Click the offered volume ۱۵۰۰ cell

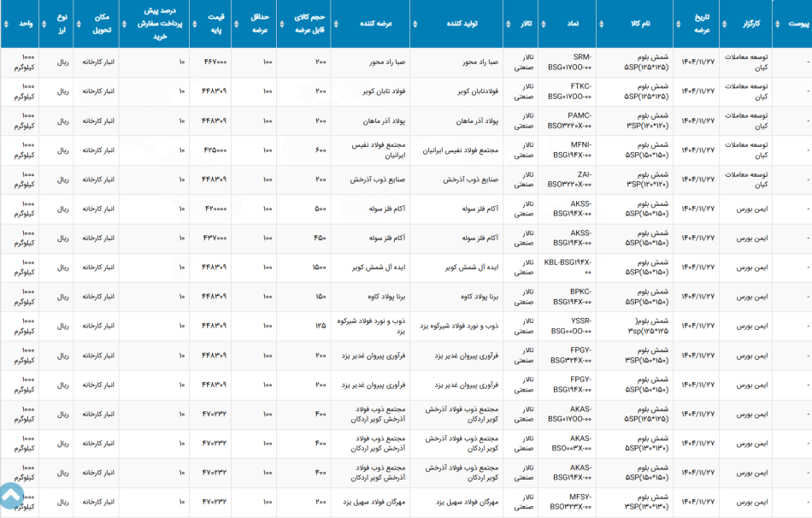(x=319, y=268)
